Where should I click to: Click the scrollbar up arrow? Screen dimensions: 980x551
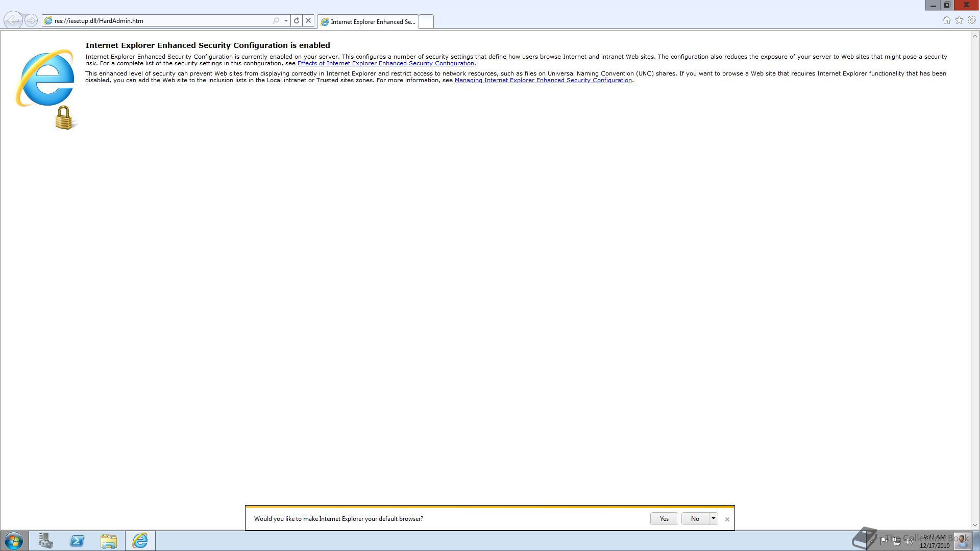(975, 36)
